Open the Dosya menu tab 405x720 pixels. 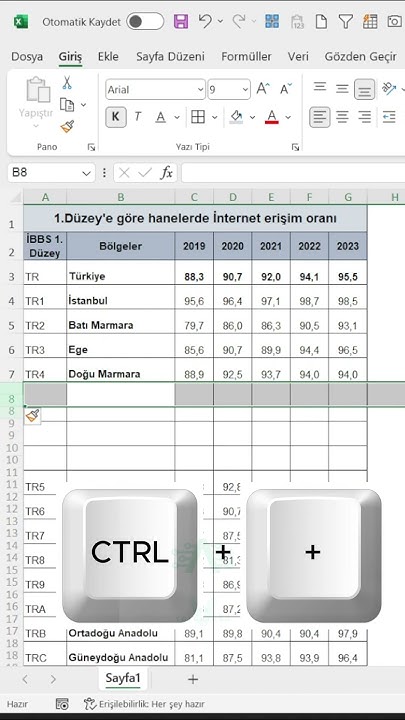[27, 56]
